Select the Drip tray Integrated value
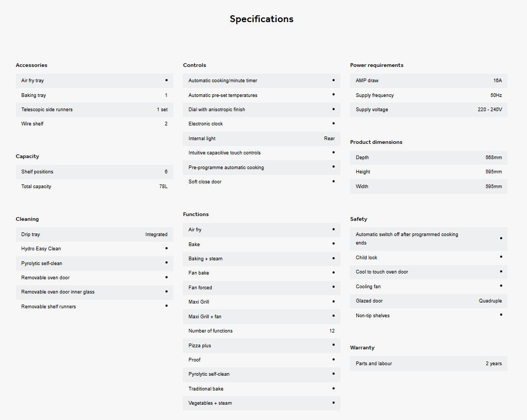 point(157,235)
